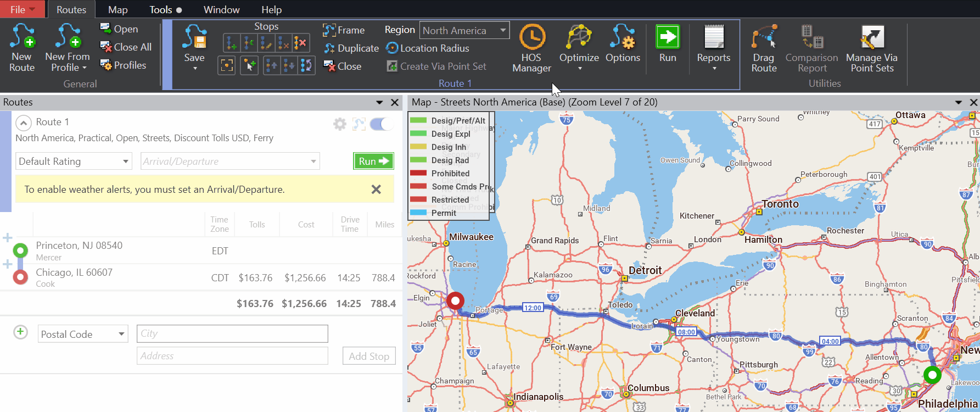Image resolution: width=980 pixels, height=412 pixels.
Task: Click the 08:00 time marker on map
Action: point(686,332)
